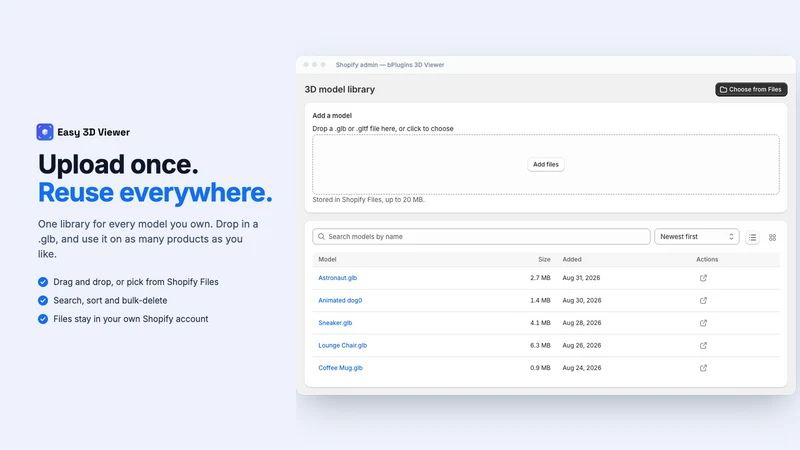Open the Lounge Chair.glb model link
Image resolution: width=800 pixels, height=450 pixels.
coord(342,345)
